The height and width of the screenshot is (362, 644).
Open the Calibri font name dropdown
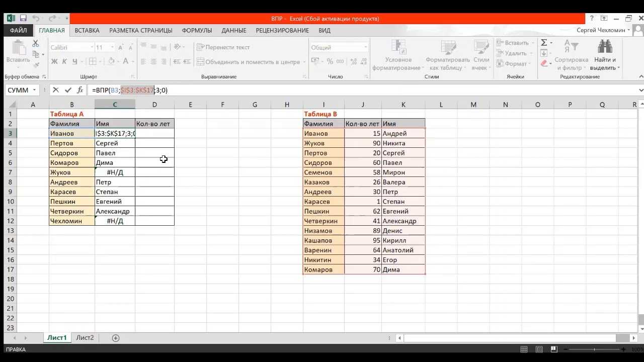point(92,47)
